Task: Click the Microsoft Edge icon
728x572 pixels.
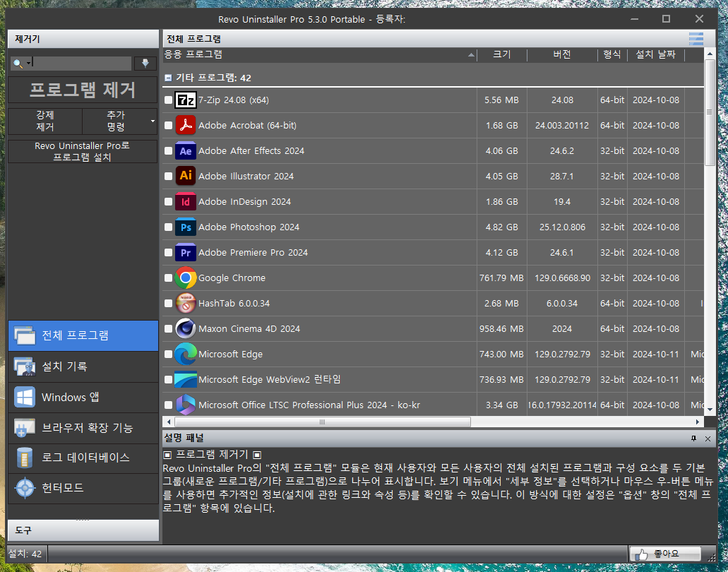Action: pyautogui.click(x=185, y=354)
